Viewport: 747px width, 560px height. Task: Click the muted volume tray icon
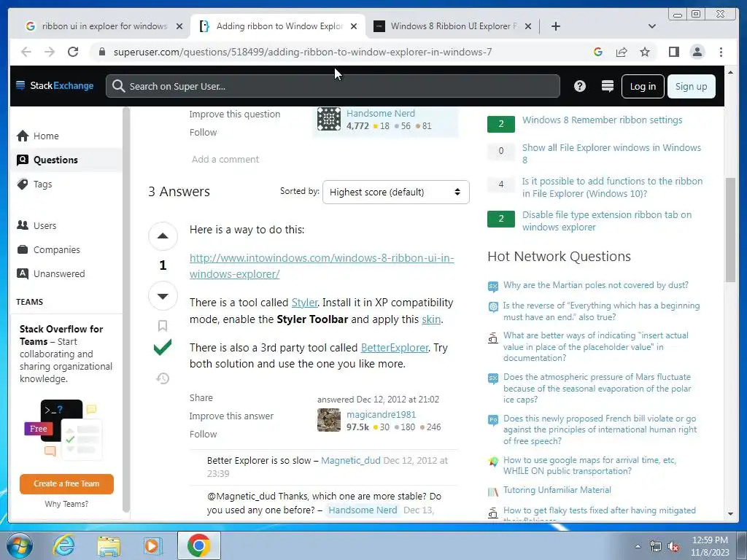(x=673, y=547)
